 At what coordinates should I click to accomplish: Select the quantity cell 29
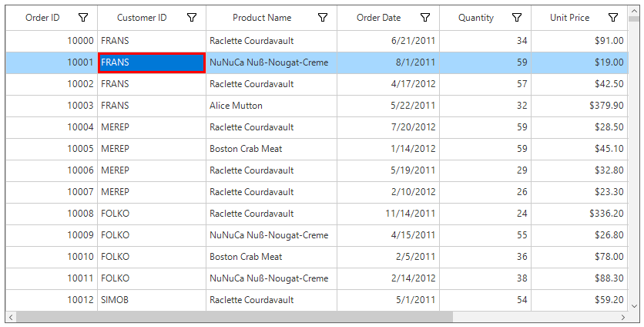click(485, 170)
